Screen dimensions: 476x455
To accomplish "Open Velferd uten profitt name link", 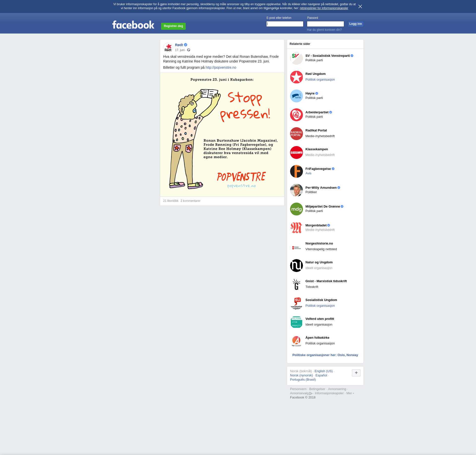I will (x=320, y=319).
